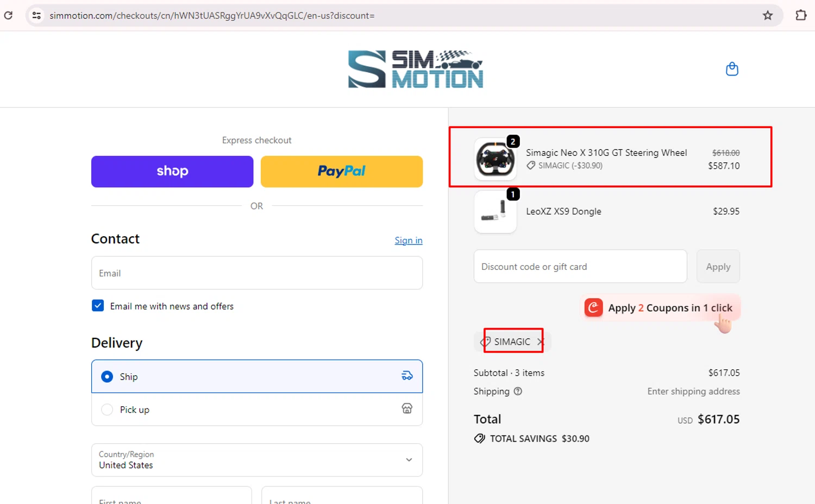This screenshot has width=815, height=504.
Task: Select the Ship delivery option
Action: pyautogui.click(x=257, y=376)
